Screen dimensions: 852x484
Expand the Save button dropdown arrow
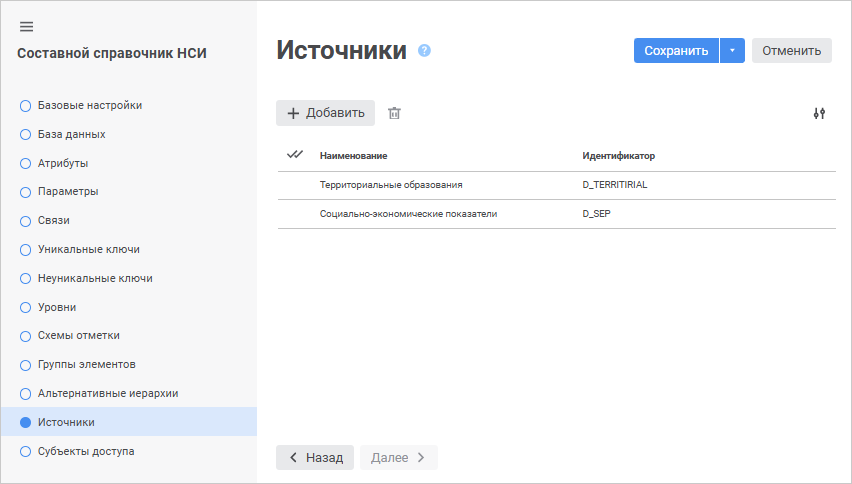(732, 51)
